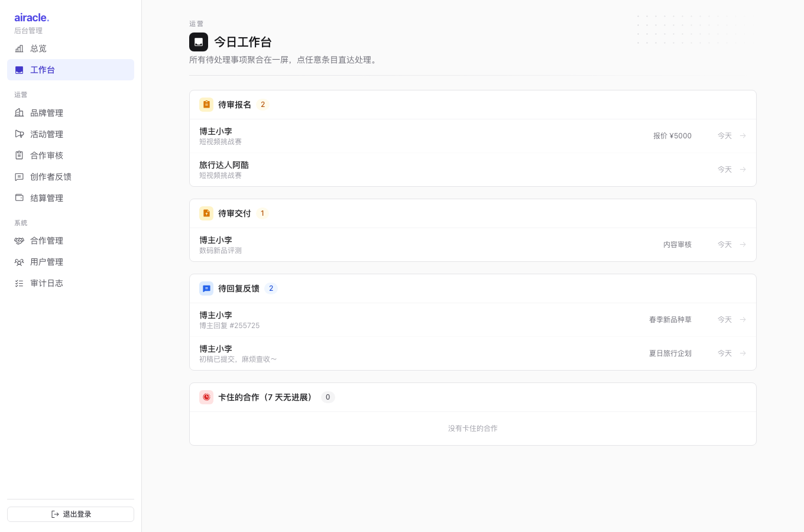Open 博主小李 短视频挑战赛 application row
Image resolution: width=804 pixels, height=532 pixels.
[x=473, y=136]
